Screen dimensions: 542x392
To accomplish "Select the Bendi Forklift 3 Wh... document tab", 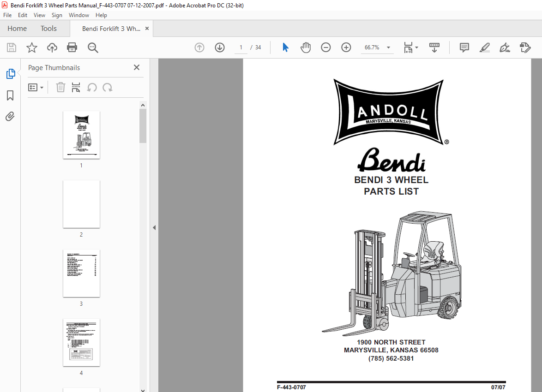I will 111,29.
